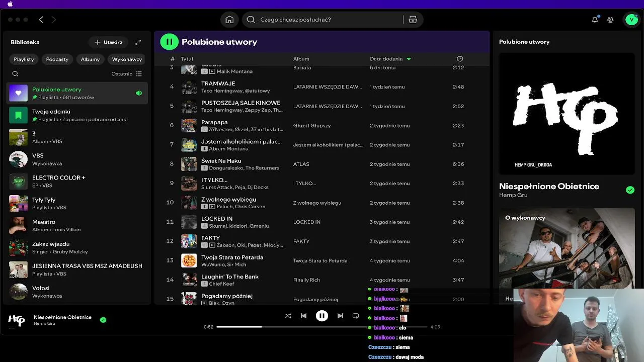Expand the library panel
This screenshot has height=362, width=644.
138,42
